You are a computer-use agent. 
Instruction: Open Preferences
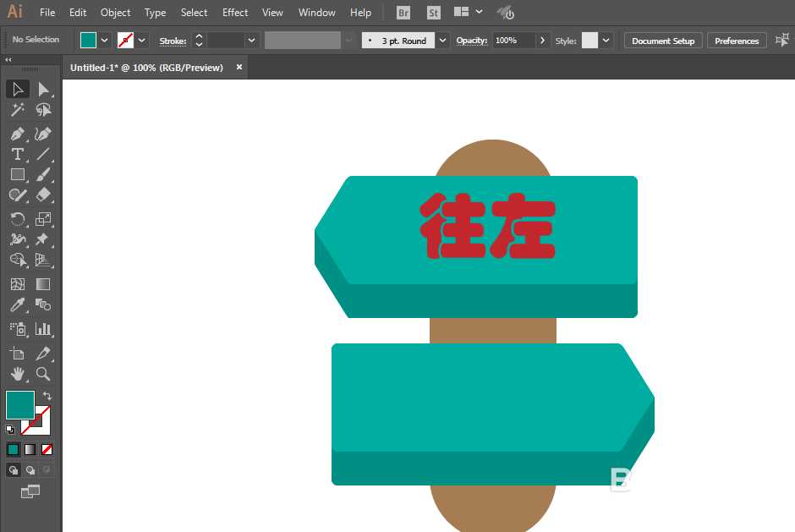[737, 40]
